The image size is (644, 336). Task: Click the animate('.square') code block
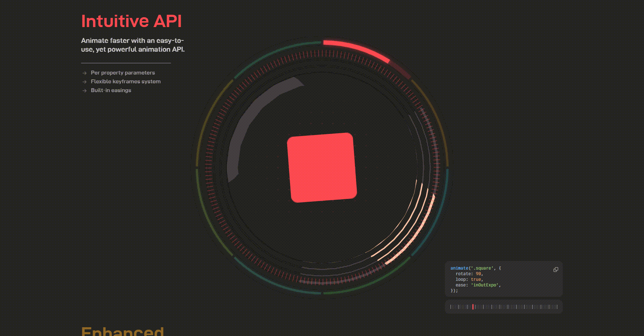click(471, 268)
